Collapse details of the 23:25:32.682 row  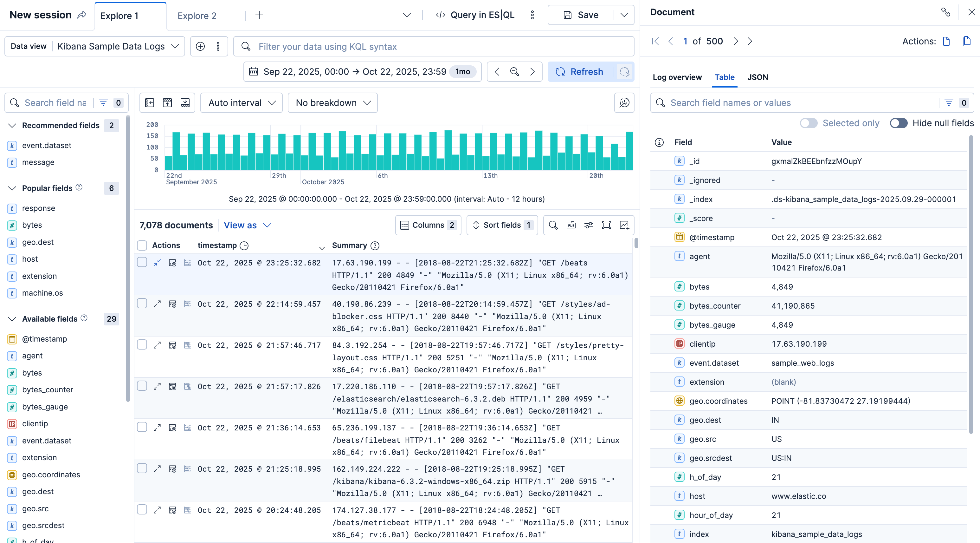tap(157, 263)
